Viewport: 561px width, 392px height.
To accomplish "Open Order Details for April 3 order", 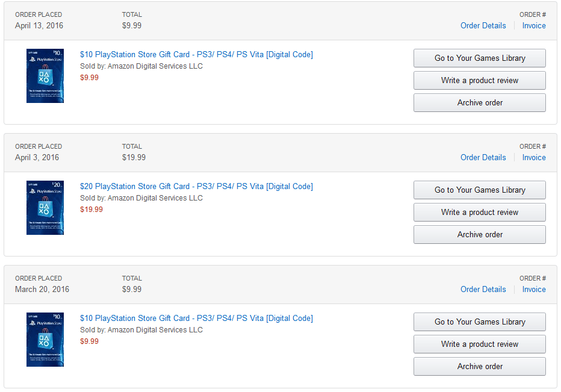I will coord(483,157).
